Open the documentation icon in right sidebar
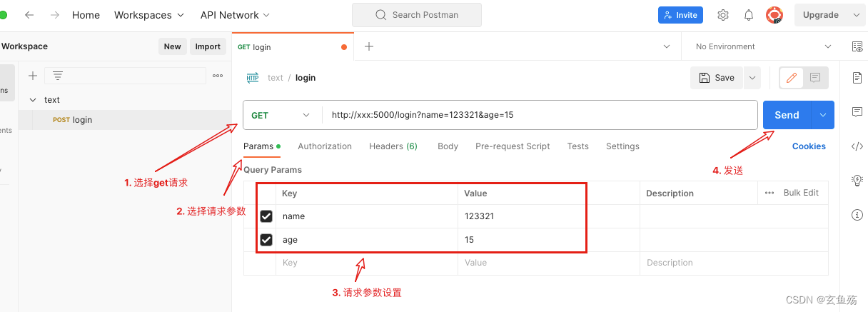 (x=857, y=77)
